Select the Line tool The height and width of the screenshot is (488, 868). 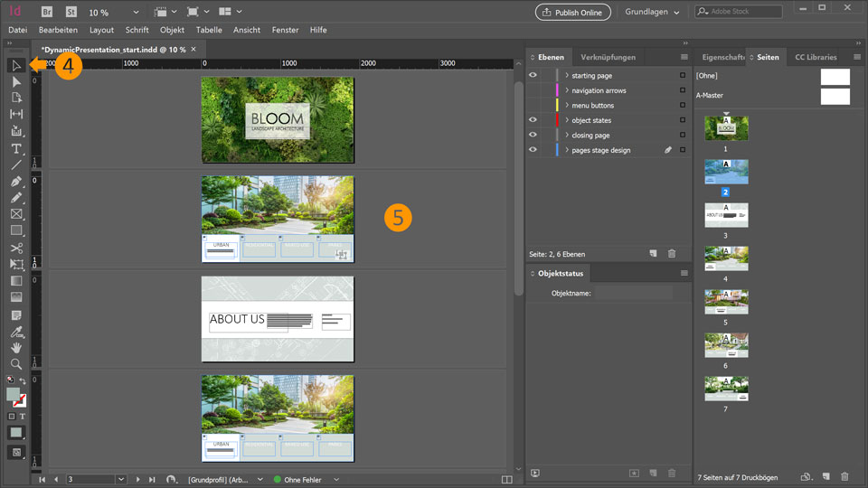click(x=16, y=164)
